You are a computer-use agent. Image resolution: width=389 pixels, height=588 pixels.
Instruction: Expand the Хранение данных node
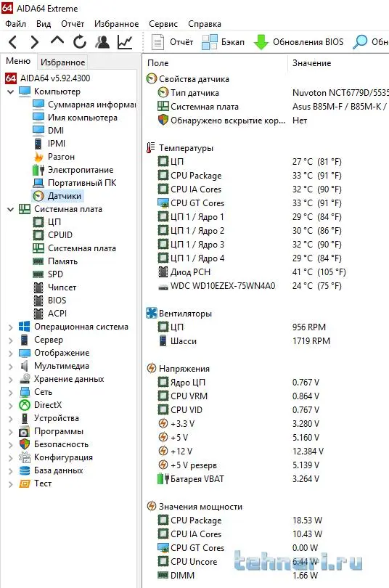(10, 379)
